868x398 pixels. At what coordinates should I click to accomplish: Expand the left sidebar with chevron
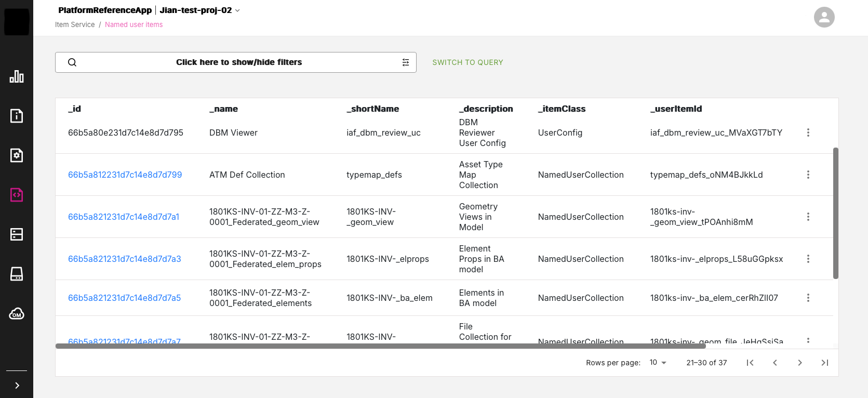(x=17, y=385)
